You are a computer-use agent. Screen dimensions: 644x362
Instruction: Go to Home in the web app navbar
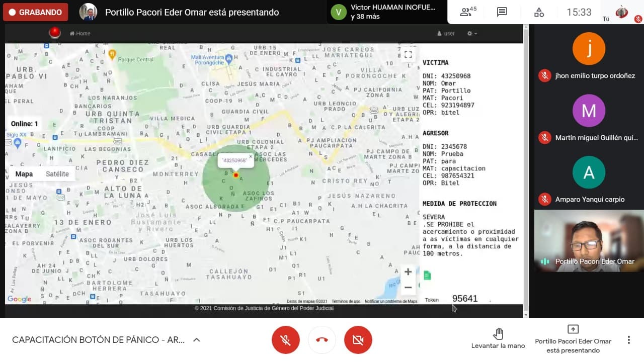(x=80, y=34)
